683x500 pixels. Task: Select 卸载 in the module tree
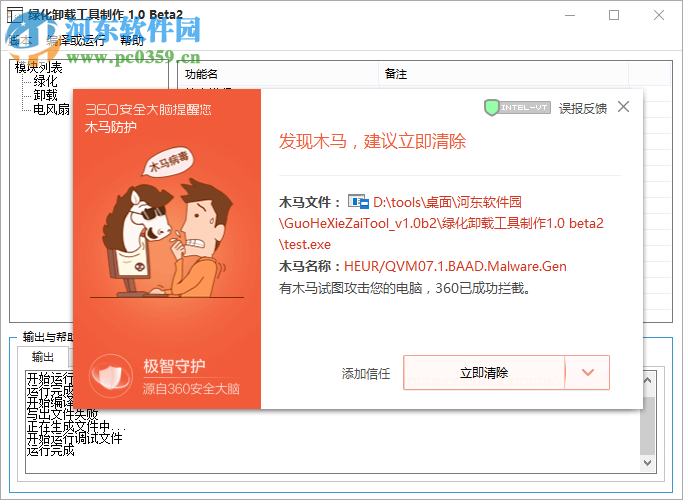pos(45,95)
